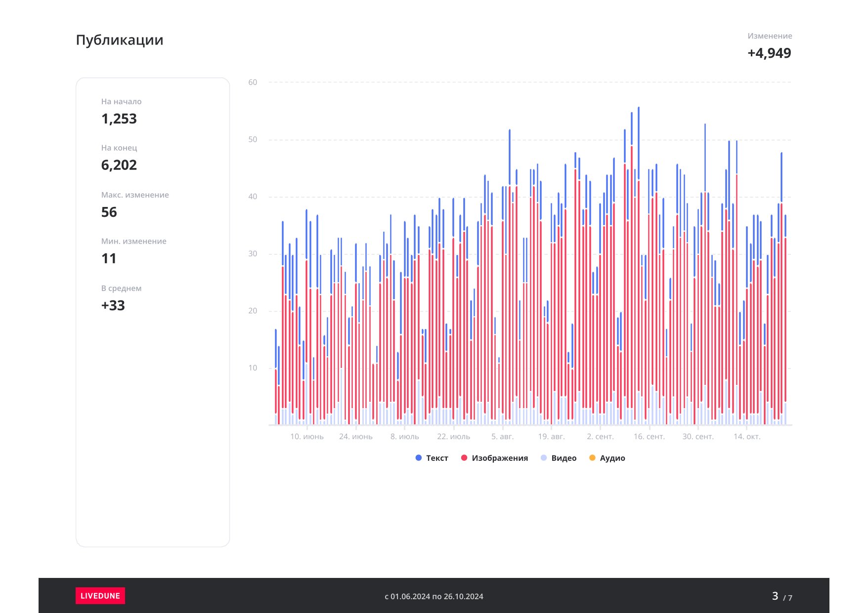Image resolution: width=868 pixels, height=613 pixels.
Task: Click the 22. июль axis label
Action: (454, 437)
